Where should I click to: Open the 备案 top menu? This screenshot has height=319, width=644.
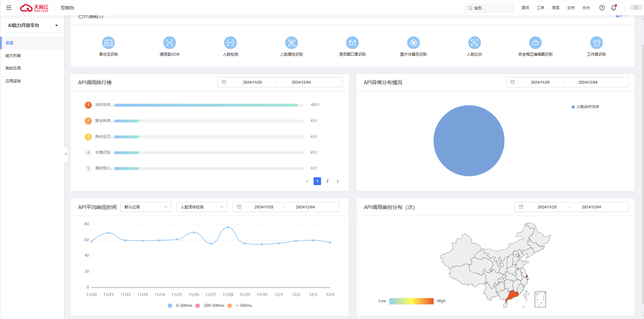(555, 8)
